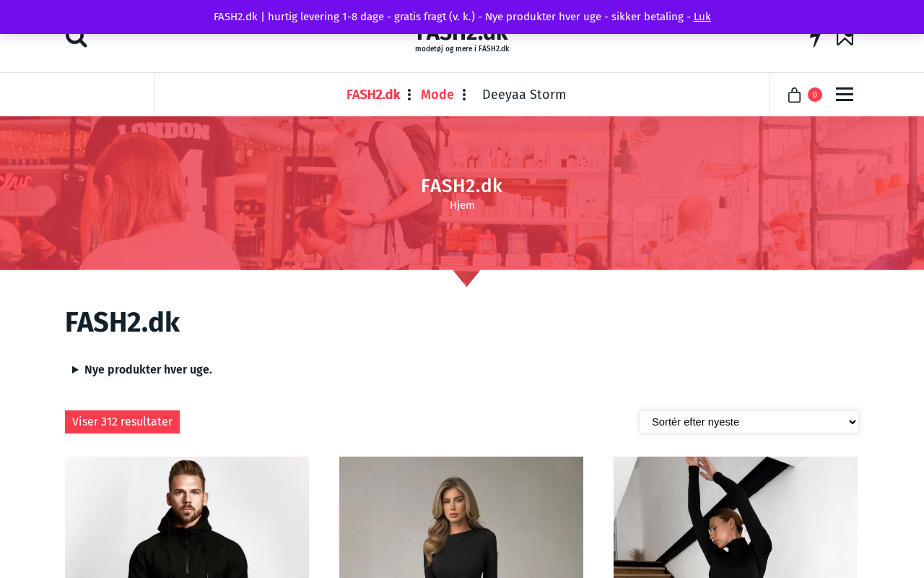
Task: Click the cart count badge
Action: 815,95
